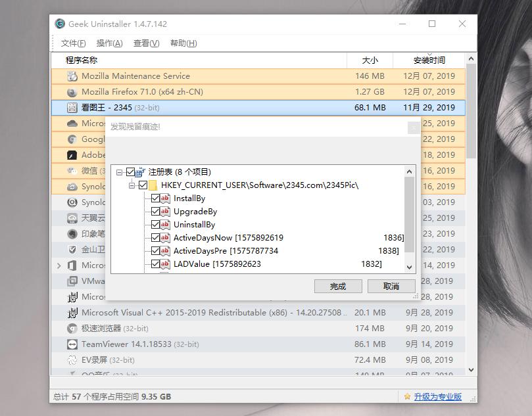Image resolution: width=532 pixels, height=416 pixels.
Task: Select the '1.27 GB' size cell
Action: click(370, 92)
